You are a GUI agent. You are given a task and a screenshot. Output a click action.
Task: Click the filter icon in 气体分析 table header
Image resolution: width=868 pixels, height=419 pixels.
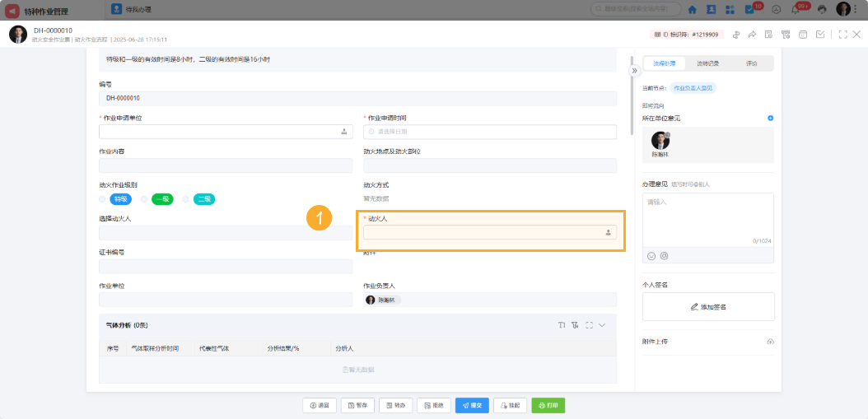[x=575, y=325]
